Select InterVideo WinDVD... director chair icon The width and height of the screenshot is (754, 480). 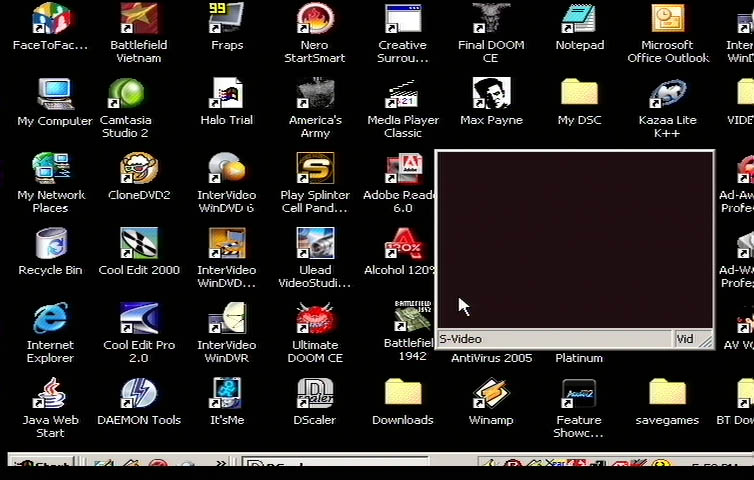click(226, 243)
